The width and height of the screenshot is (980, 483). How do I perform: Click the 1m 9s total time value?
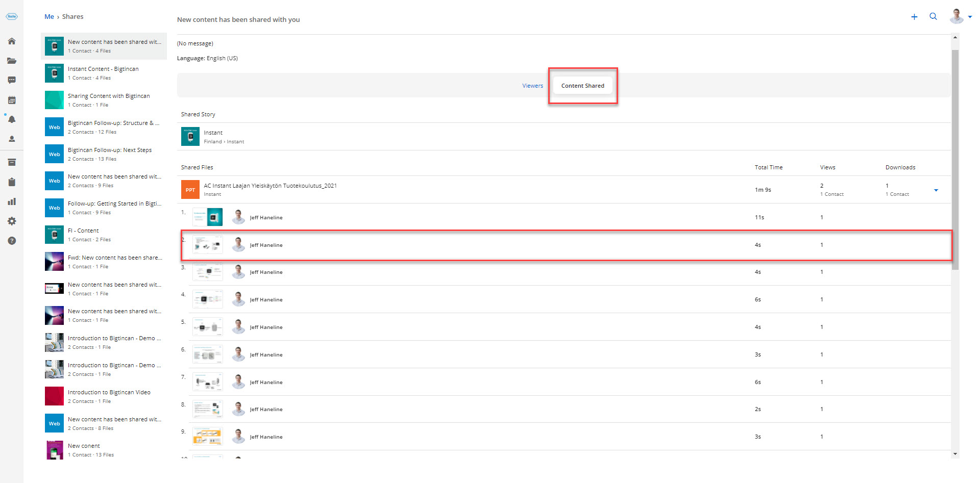click(x=763, y=190)
